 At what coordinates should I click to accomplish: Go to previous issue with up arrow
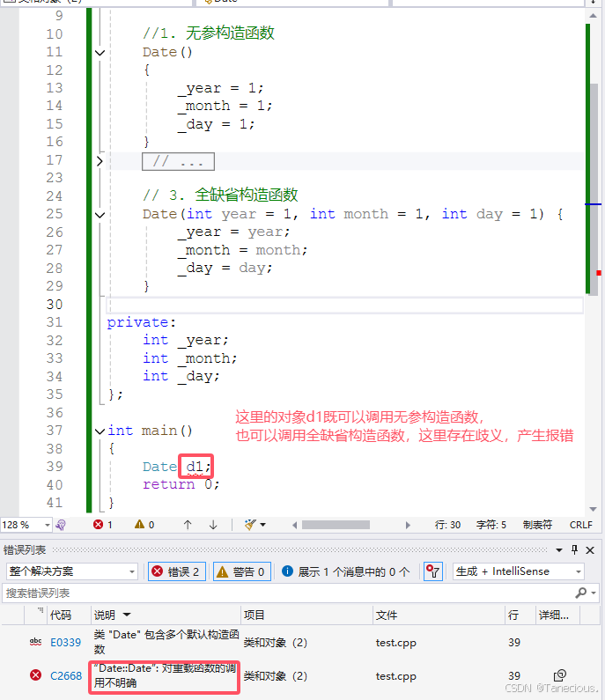(x=188, y=525)
